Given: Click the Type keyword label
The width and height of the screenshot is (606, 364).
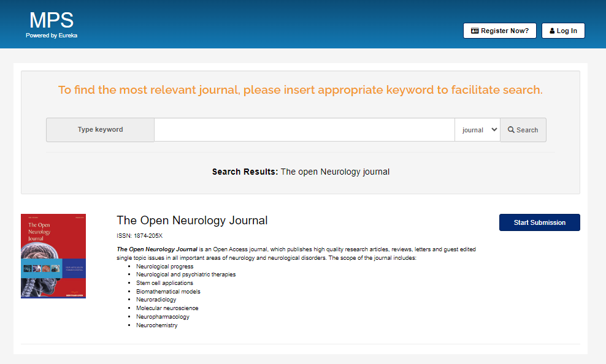Looking at the screenshot, I should click(x=100, y=130).
